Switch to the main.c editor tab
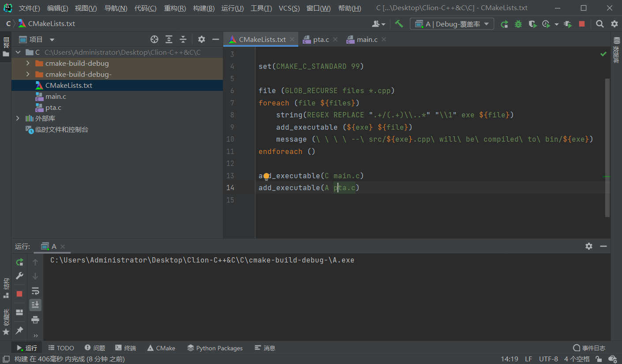 (x=367, y=39)
